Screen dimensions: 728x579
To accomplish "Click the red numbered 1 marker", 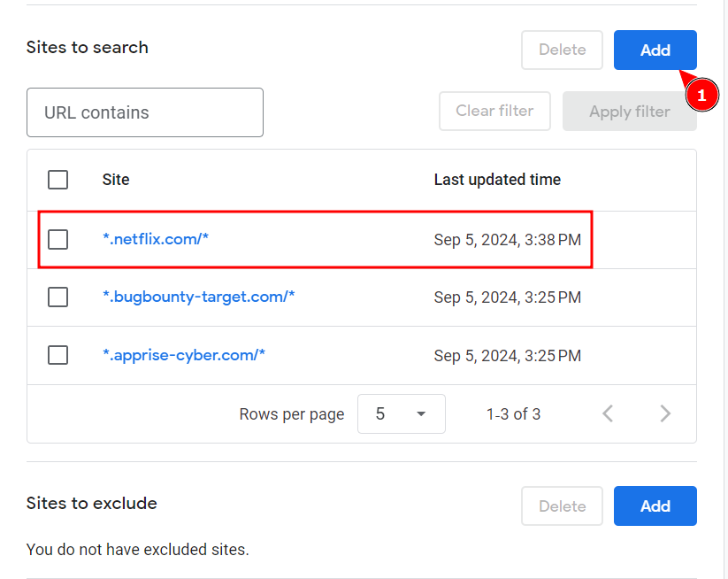I will click(x=701, y=95).
